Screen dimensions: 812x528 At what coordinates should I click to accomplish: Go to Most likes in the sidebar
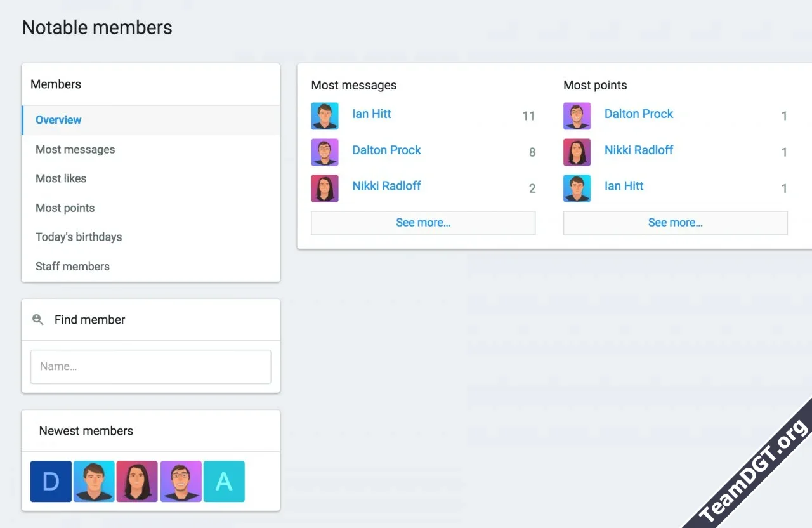pyautogui.click(x=61, y=178)
